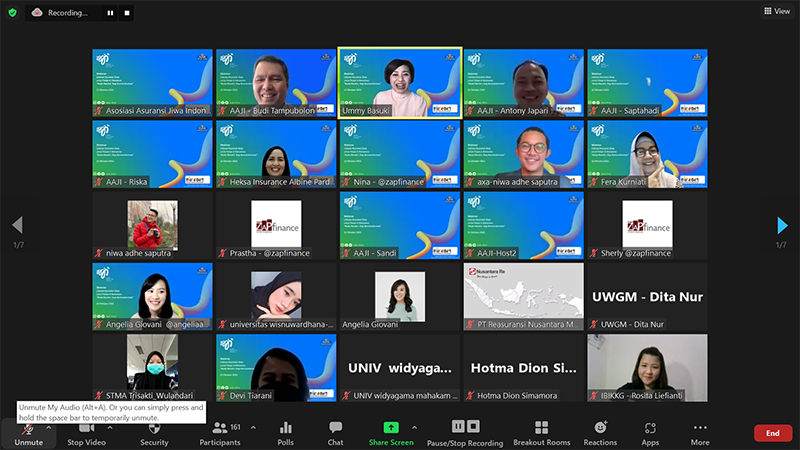Expand video options arrow beside Stop Video
Viewport: 800px width, 450px height.
click(110, 428)
